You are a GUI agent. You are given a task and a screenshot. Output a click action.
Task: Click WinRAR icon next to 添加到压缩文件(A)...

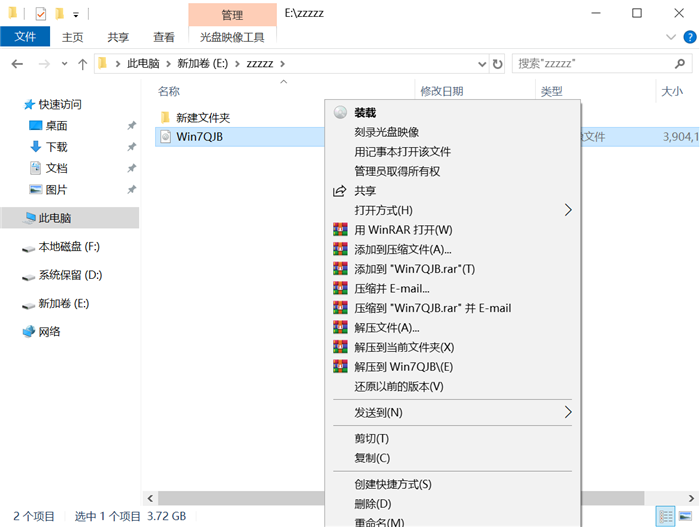[340, 249]
